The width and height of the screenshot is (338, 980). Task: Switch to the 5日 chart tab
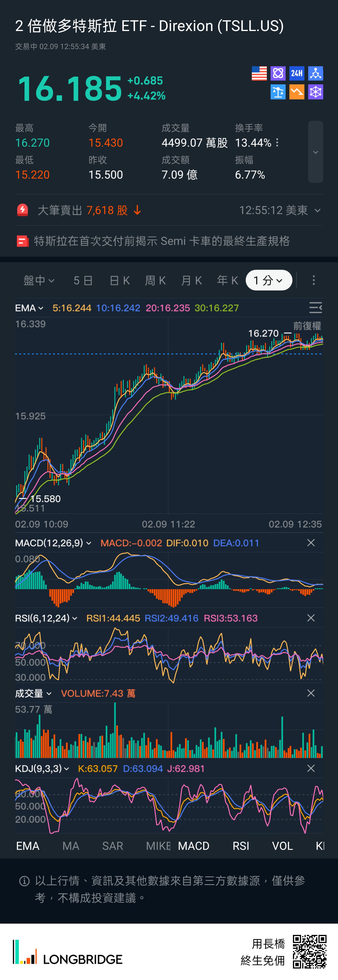pos(83,280)
